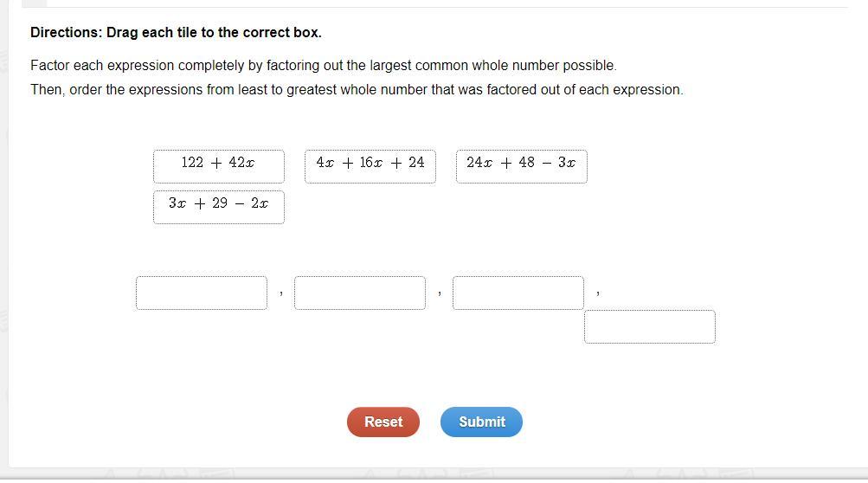
Task: Click the first empty answer box
Action: tap(202, 293)
